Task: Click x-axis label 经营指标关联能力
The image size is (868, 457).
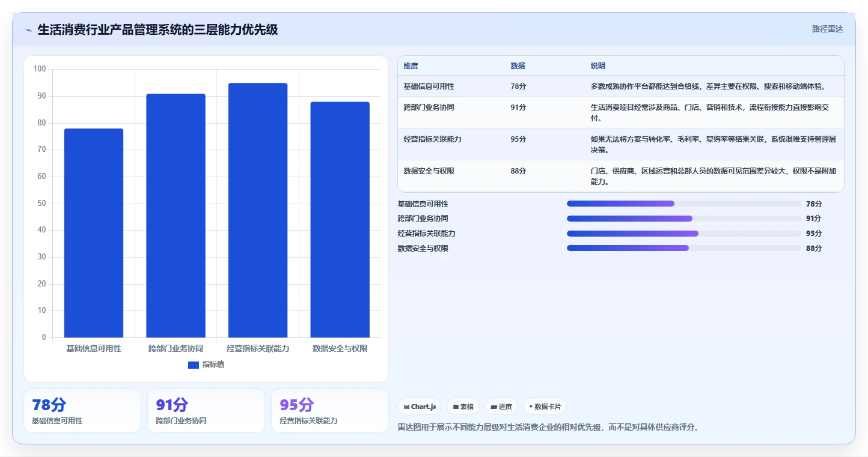Action: (x=258, y=348)
